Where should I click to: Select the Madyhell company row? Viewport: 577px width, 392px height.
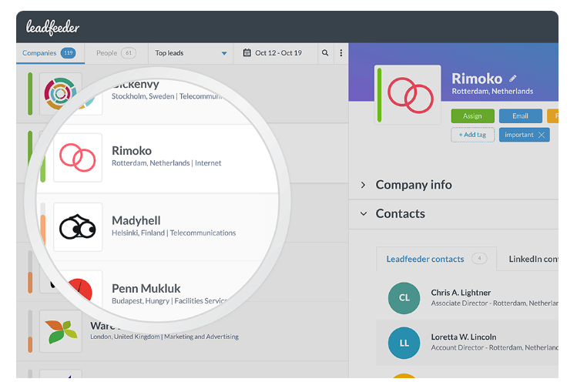158,227
